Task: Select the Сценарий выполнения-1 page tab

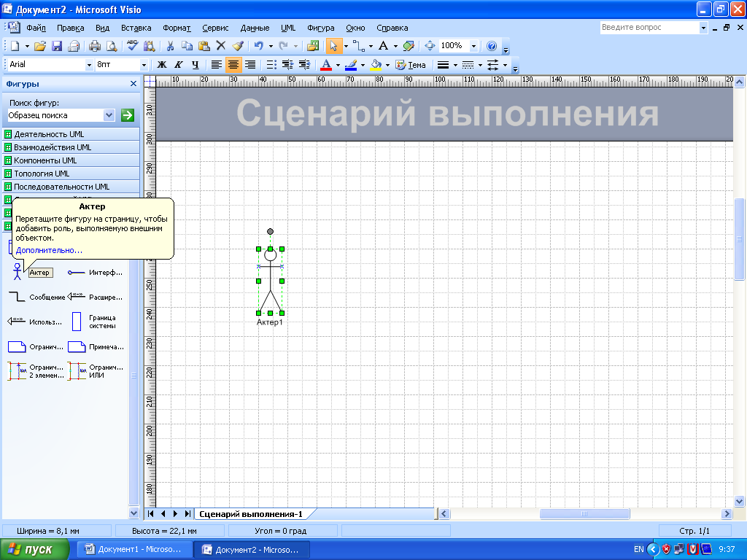Action: click(251, 514)
